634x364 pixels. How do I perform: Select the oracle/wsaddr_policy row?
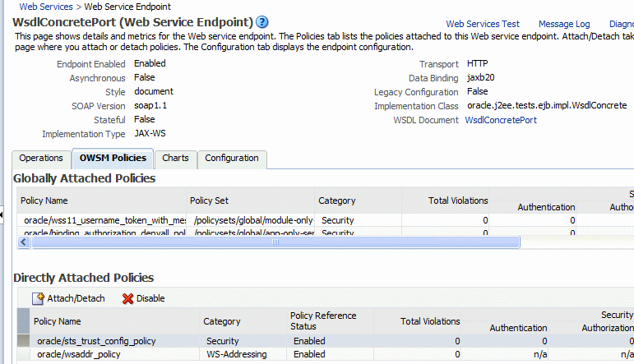[x=79, y=354]
